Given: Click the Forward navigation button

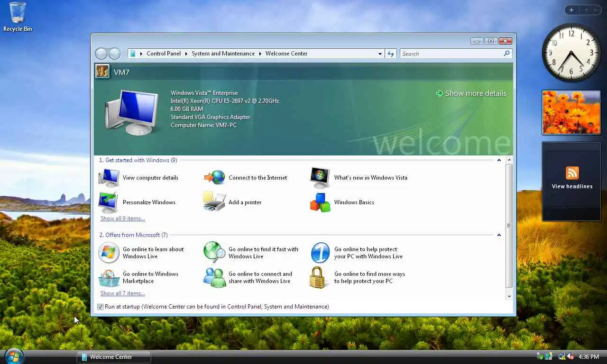Looking at the screenshot, I should tap(114, 54).
